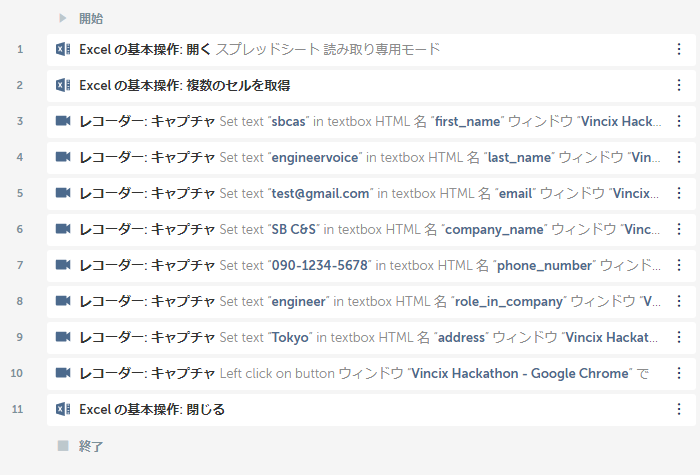Open three-dot menu for SB C&S step

[x=679, y=229]
